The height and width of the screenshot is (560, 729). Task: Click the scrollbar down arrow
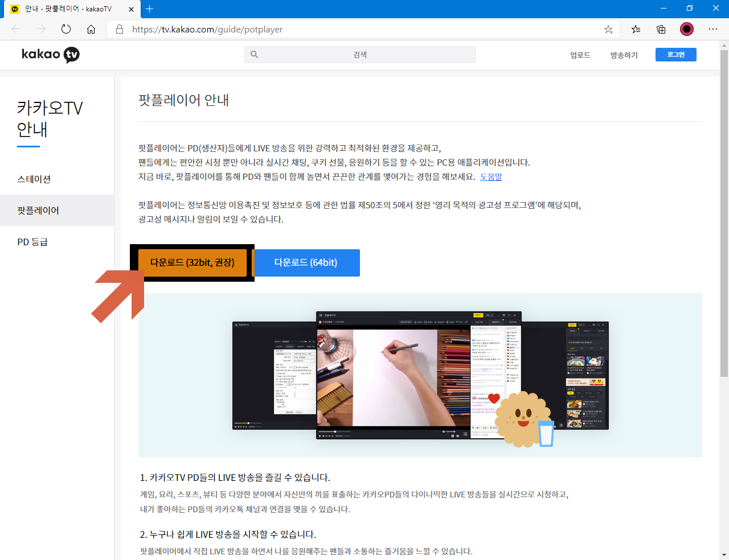724,555
